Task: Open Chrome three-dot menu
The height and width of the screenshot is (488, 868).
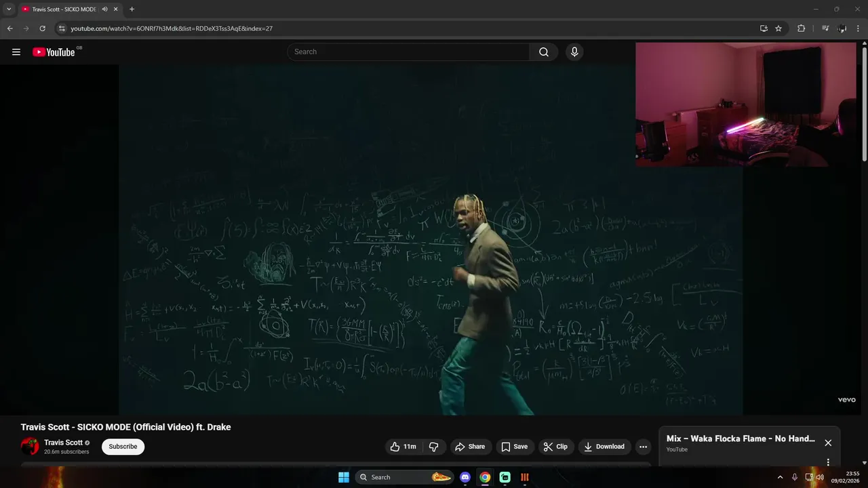Action: pos(859,28)
